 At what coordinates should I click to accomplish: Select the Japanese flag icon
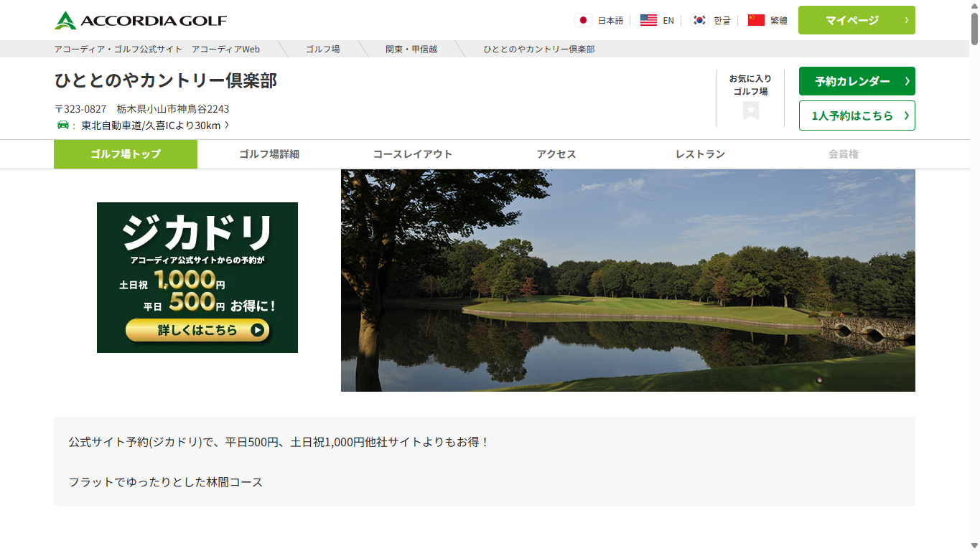coord(583,20)
